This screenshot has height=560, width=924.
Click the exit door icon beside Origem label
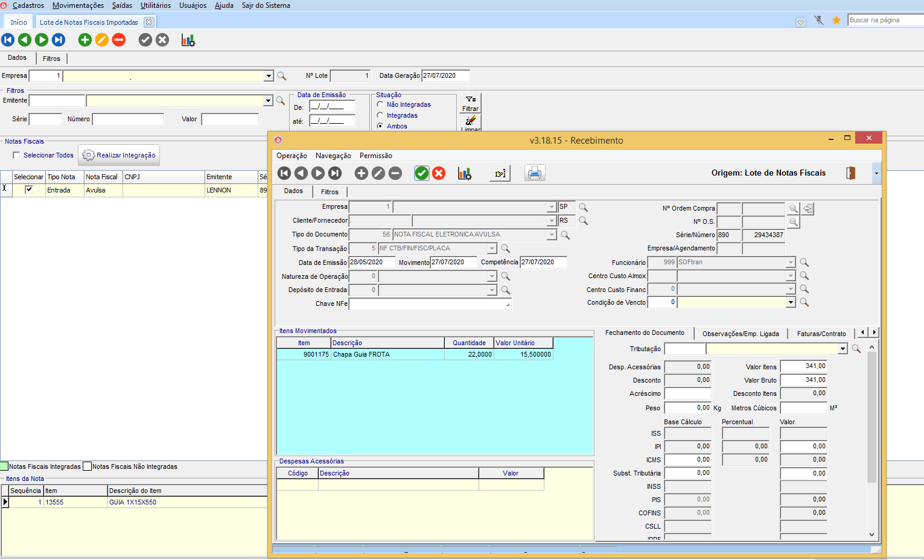(850, 173)
